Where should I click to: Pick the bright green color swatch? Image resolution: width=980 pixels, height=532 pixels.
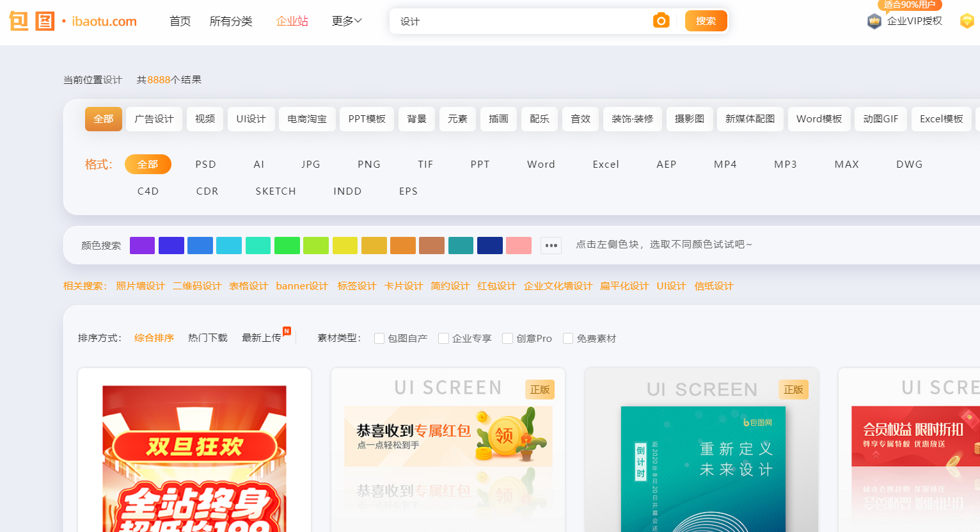click(287, 245)
